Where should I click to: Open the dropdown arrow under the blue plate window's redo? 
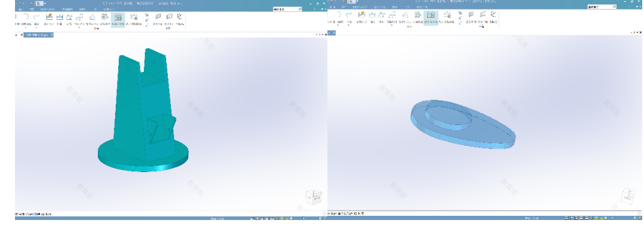349,25
